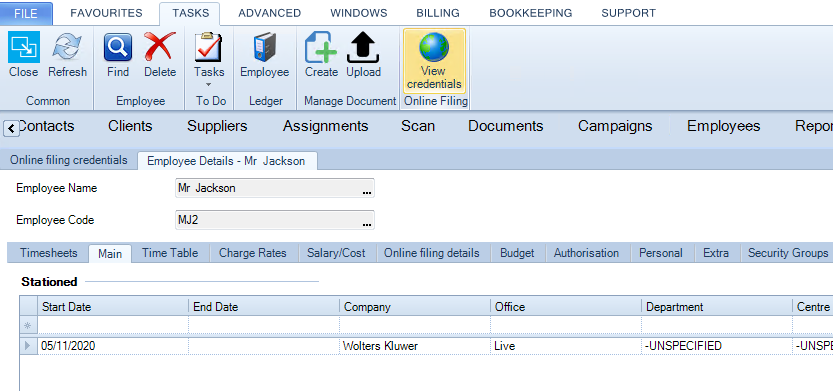The image size is (833, 391).
Task: Open the Online filing details tab
Action: pyautogui.click(x=432, y=253)
